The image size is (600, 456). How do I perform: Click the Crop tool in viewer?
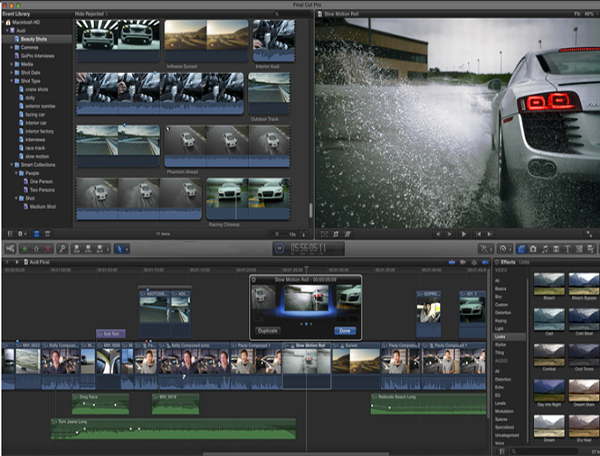336,234
